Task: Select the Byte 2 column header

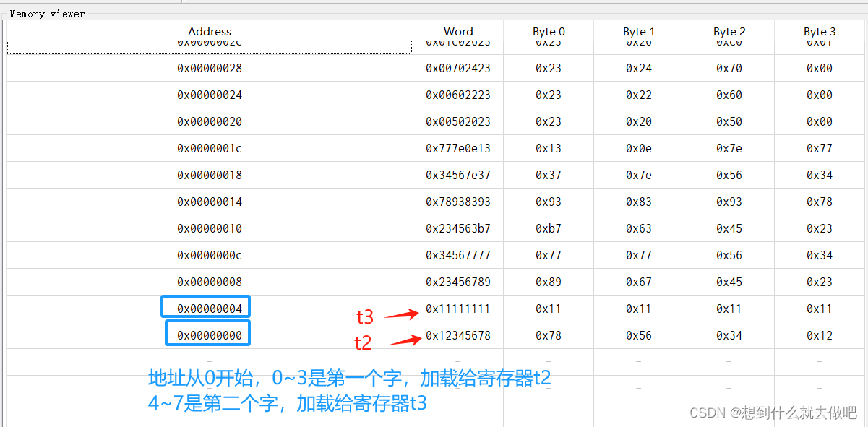Action: [x=729, y=31]
